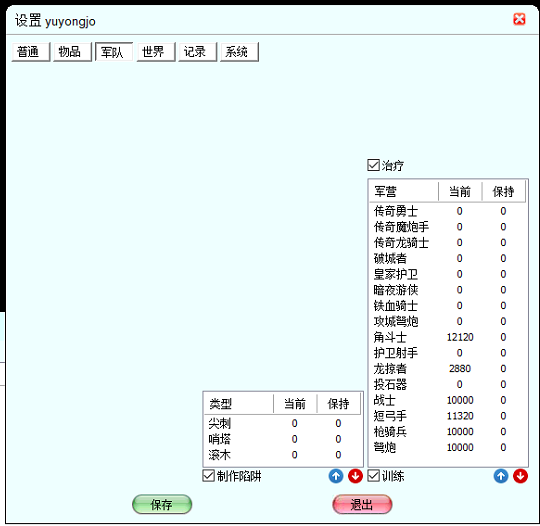This screenshot has width=540, height=526.
Task: Click the red 退出 button
Action: point(362,505)
